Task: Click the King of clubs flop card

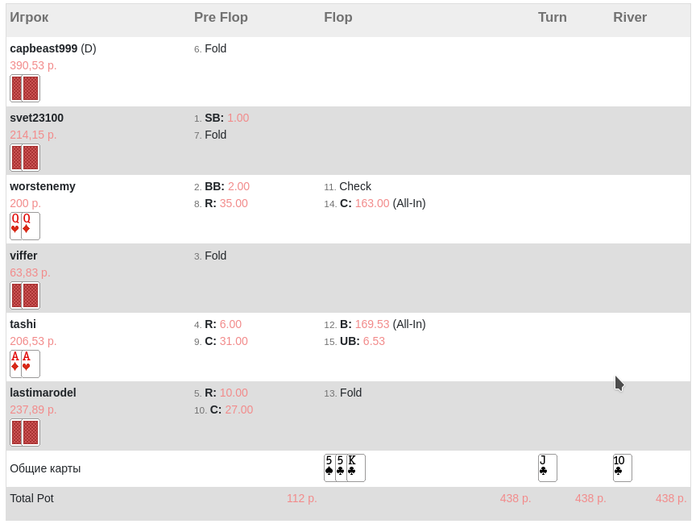Action: click(356, 468)
